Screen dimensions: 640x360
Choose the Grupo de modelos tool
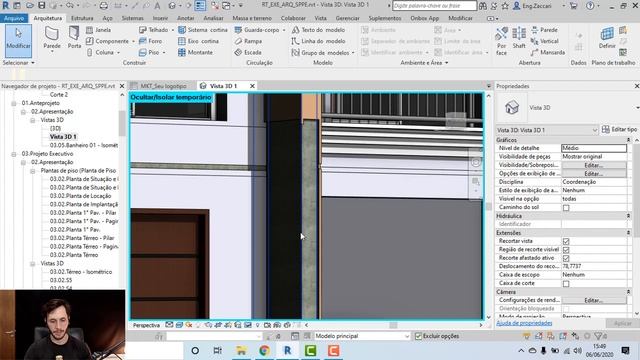click(x=320, y=53)
